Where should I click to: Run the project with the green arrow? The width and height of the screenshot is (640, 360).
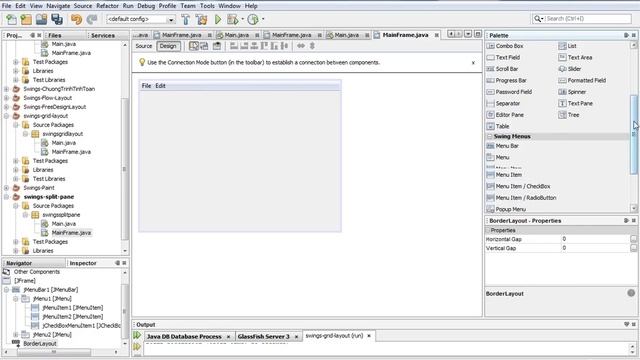(218, 19)
